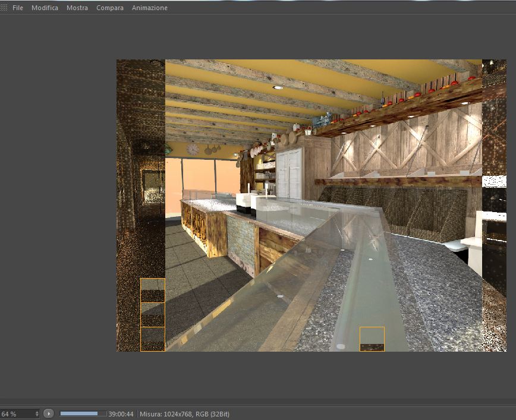Click the Misura: 1024x768, RGB (32Bit) text
Image resolution: width=516 pixels, height=420 pixels.
[x=184, y=414]
